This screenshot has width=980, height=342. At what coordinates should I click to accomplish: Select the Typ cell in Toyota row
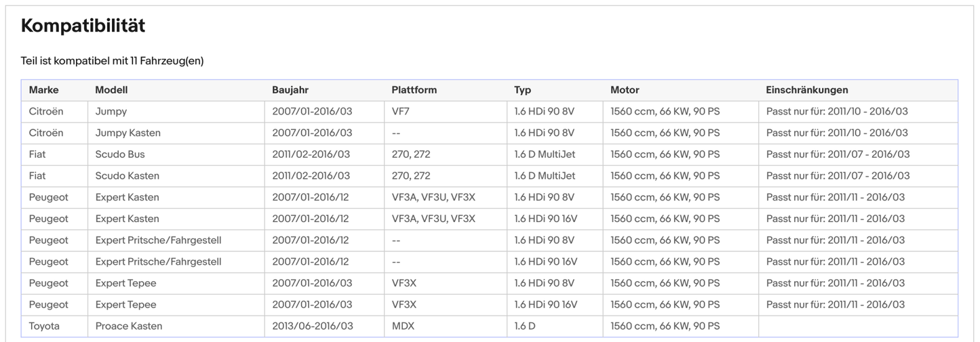pos(524,326)
